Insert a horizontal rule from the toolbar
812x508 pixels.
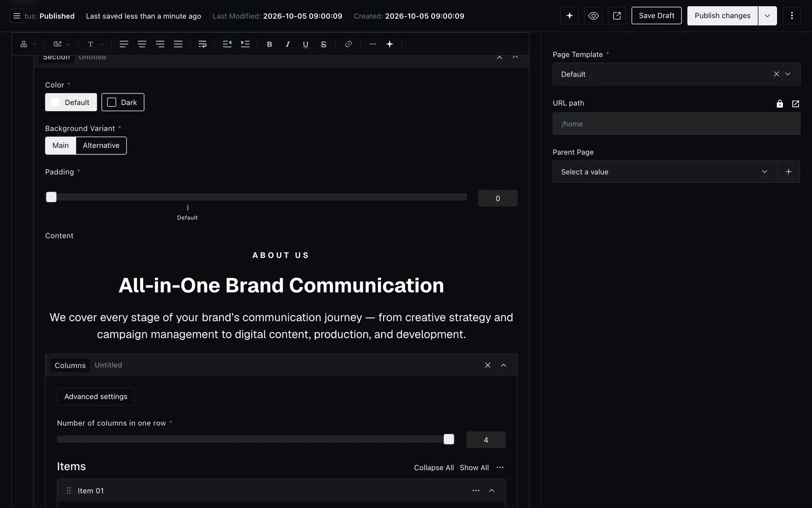click(x=373, y=44)
